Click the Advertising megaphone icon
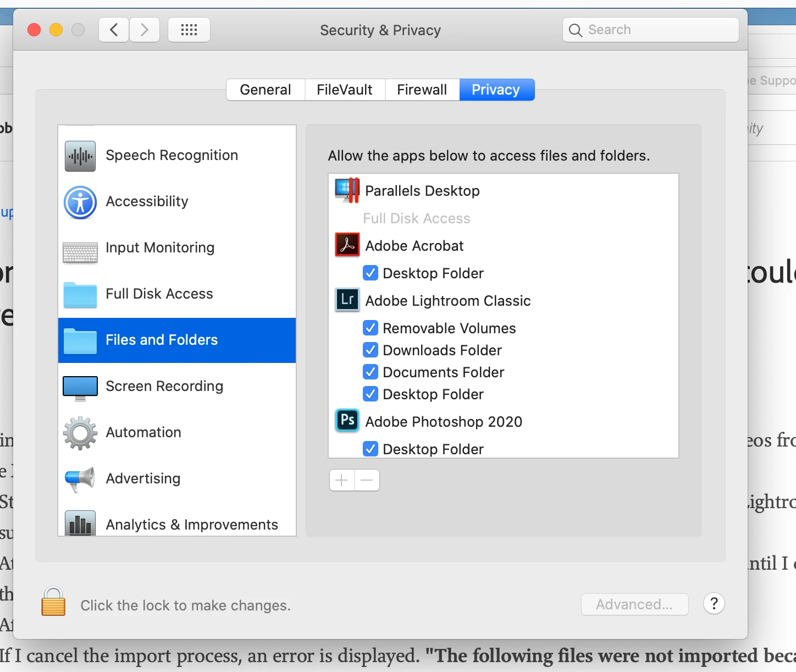Viewport: 796px width, 672px height. click(x=80, y=480)
